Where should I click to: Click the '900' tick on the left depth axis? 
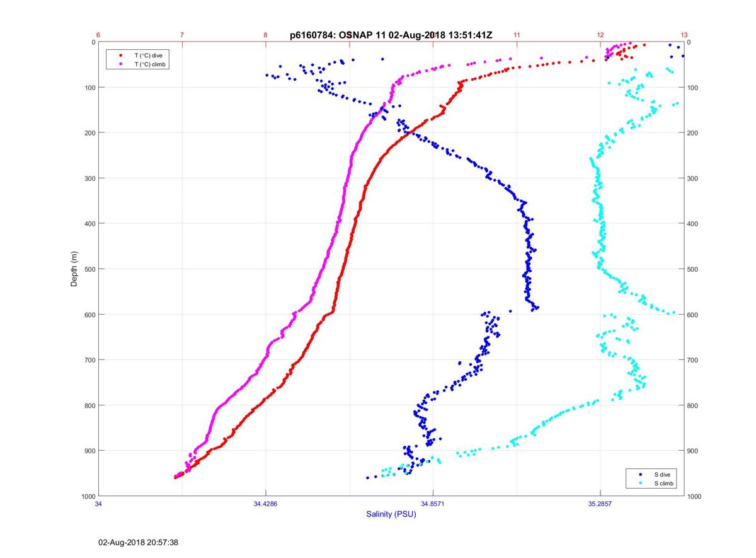(89, 451)
